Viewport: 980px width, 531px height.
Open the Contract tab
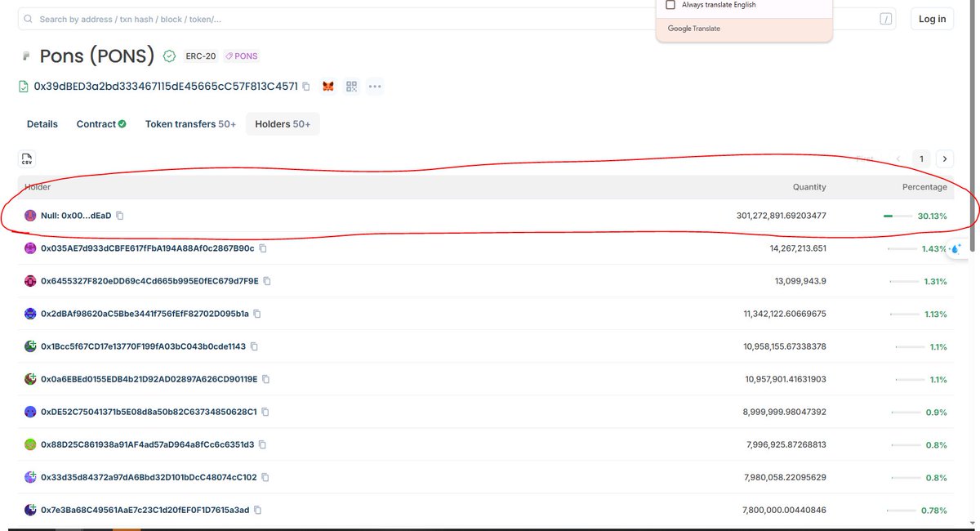tap(101, 124)
